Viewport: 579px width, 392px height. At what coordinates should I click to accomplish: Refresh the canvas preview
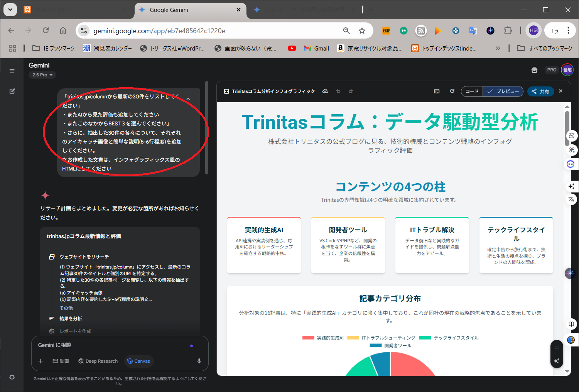(x=452, y=91)
